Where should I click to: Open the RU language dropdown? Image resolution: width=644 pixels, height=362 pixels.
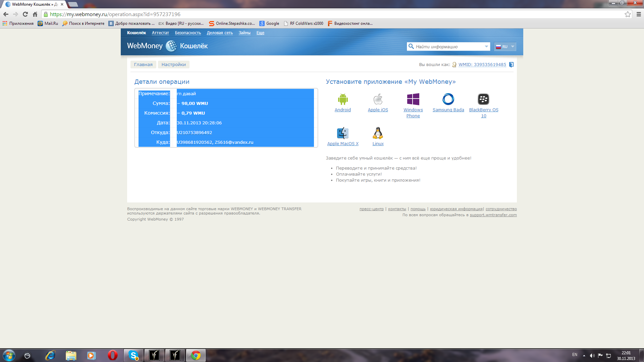[505, 47]
